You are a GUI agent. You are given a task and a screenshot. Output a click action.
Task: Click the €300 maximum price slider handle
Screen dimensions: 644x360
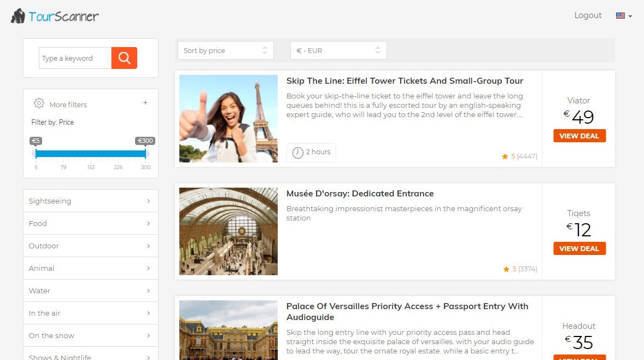point(145,154)
